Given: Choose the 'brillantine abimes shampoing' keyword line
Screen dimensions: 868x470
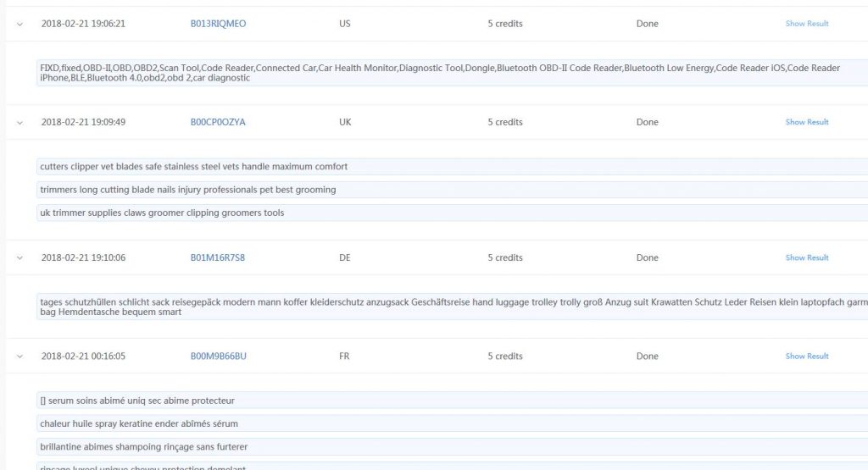Looking at the screenshot, I should [144, 446].
